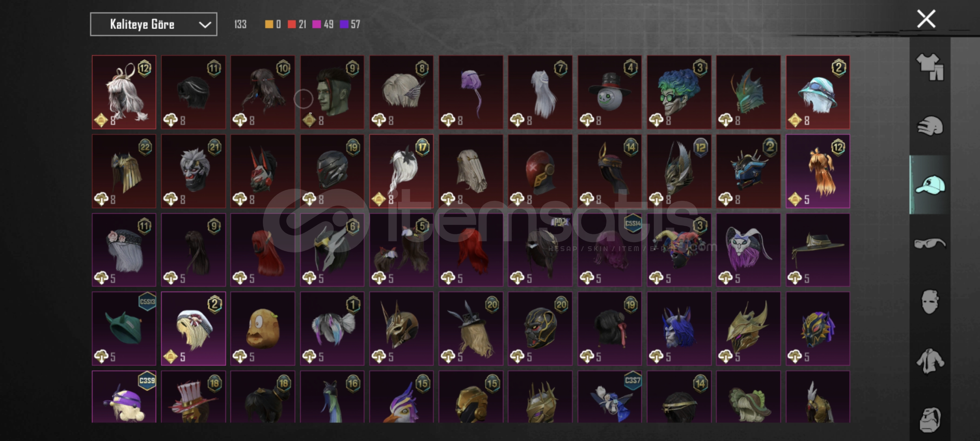980x441 pixels.
Task: Choose the snowman top hat headgear item
Action: pos(609,92)
